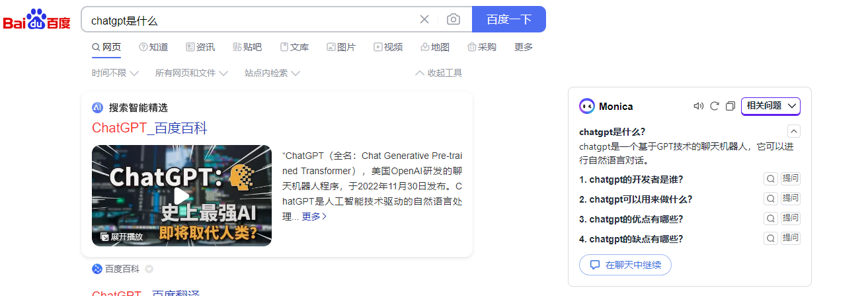Switch to the 图片 tab
Viewport: 868px width, 296px height.
(x=341, y=47)
